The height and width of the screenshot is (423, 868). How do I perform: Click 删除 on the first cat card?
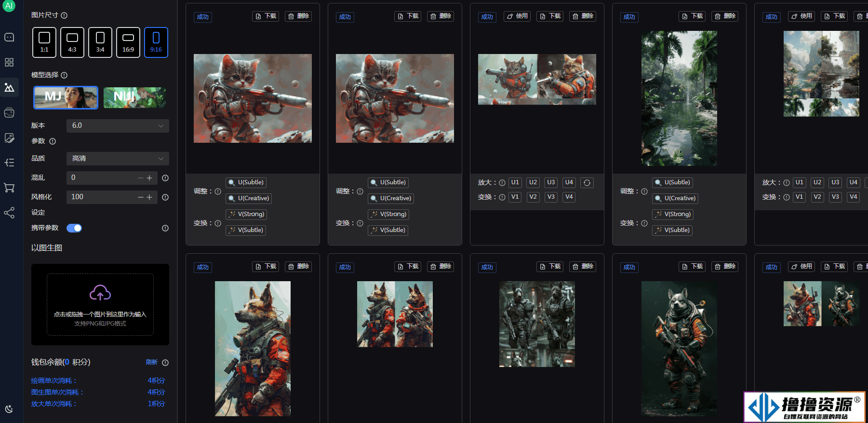(x=298, y=16)
